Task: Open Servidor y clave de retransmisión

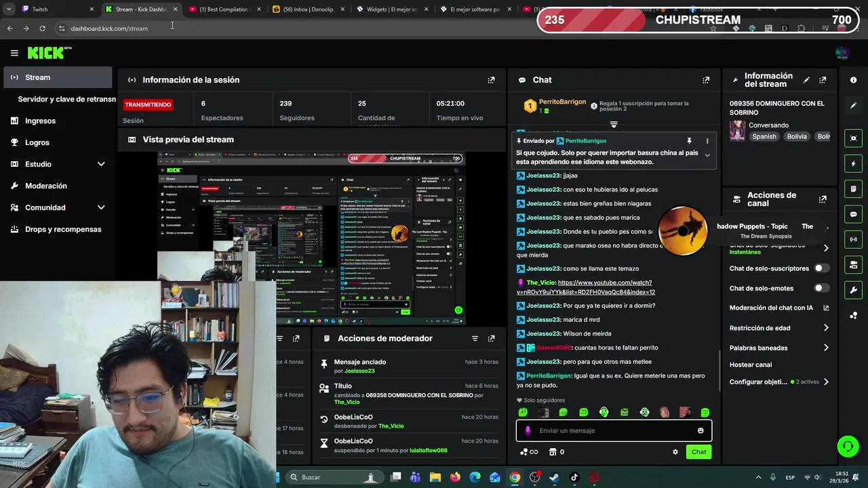Action: pos(66,99)
